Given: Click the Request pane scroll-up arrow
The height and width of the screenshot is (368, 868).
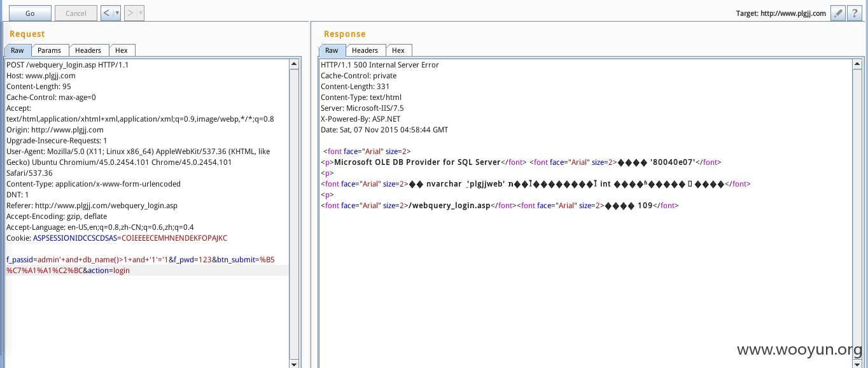Looking at the screenshot, I should click(x=294, y=64).
